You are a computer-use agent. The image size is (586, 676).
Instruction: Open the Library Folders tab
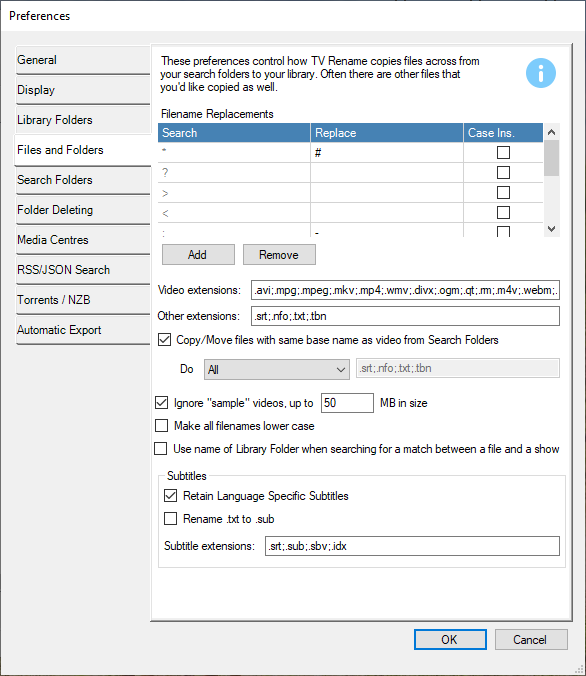click(x=82, y=120)
